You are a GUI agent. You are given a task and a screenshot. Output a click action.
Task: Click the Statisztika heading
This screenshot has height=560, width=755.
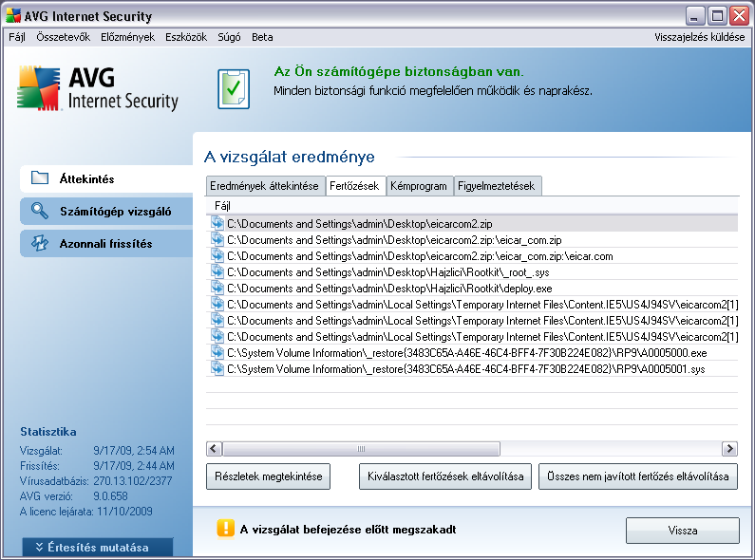pos(48,432)
